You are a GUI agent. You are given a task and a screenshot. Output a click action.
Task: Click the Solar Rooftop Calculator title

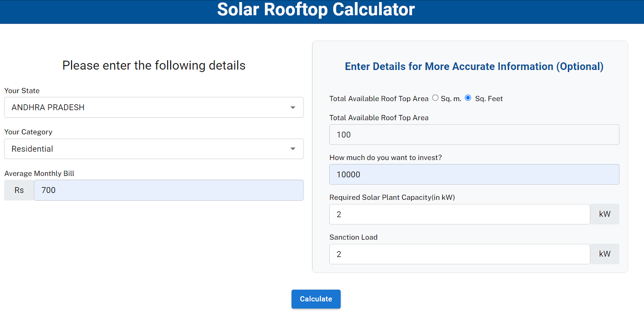point(316,9)
